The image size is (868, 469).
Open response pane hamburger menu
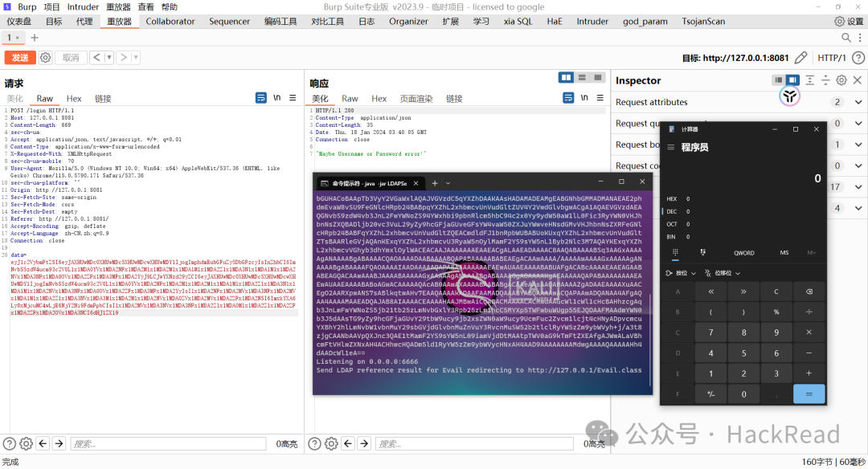click(x=600, y=98)
